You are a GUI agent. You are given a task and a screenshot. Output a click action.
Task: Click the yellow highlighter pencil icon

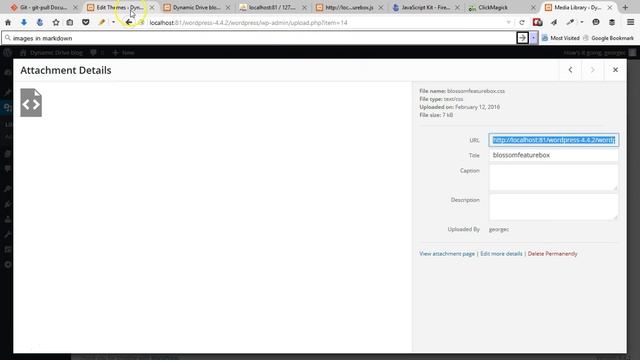click(x=102, y=22)
